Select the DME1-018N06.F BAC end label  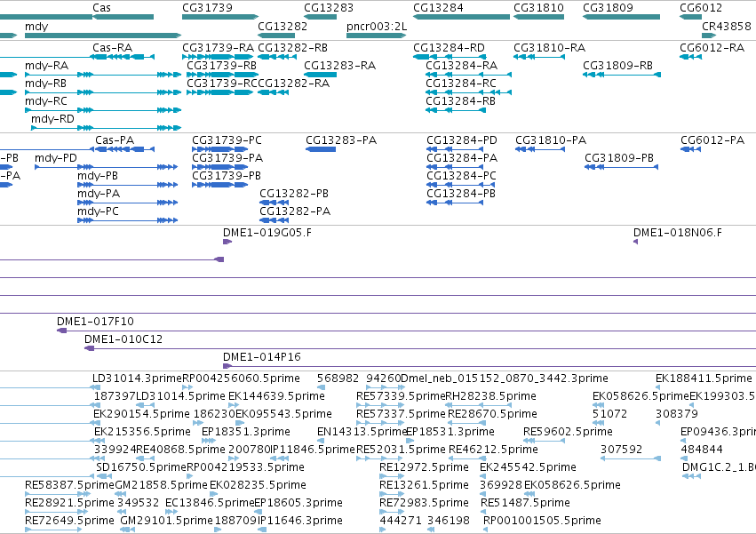pos(678,233)
